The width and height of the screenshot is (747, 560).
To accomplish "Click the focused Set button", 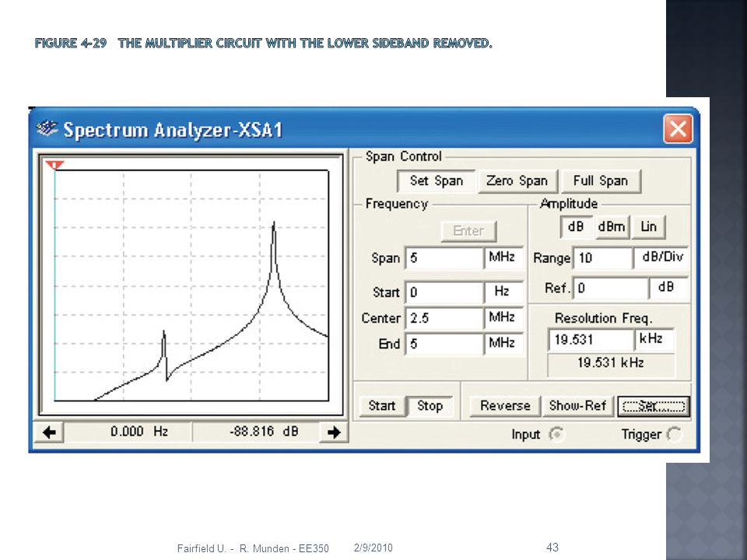I will (654, 406).
